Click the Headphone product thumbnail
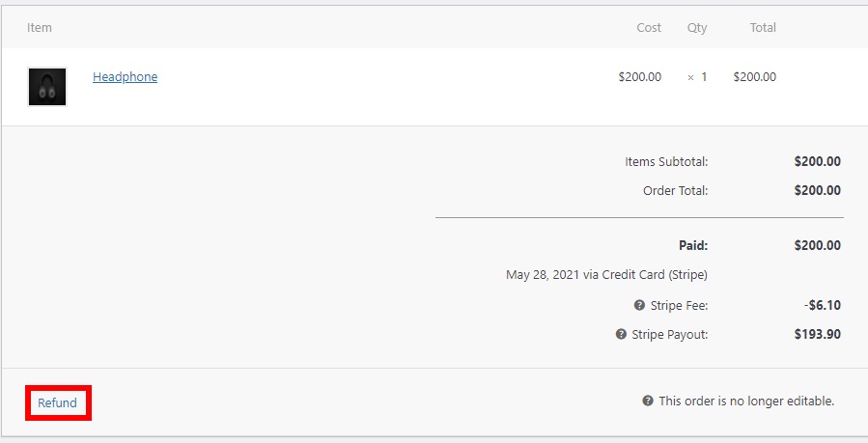The image size is (868, 443). point(47,87)
